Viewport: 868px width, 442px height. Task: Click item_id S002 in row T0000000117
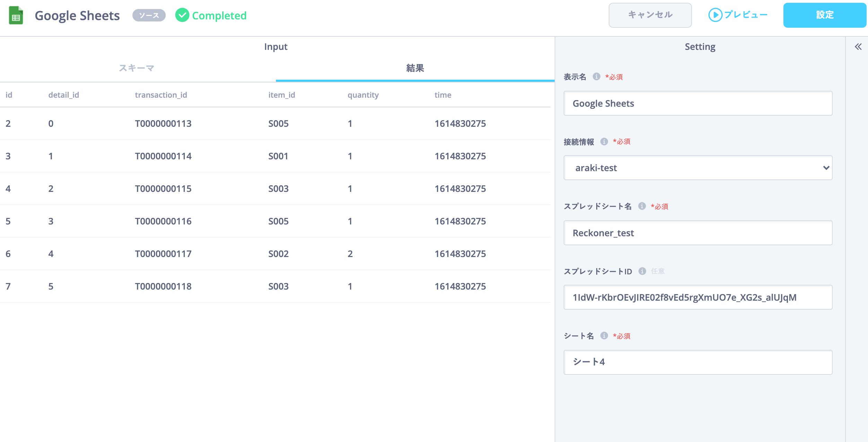click(x=278, y=254)
